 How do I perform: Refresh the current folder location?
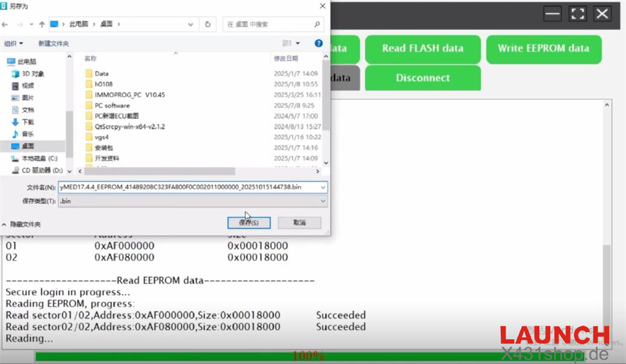(x=208, y=24)
